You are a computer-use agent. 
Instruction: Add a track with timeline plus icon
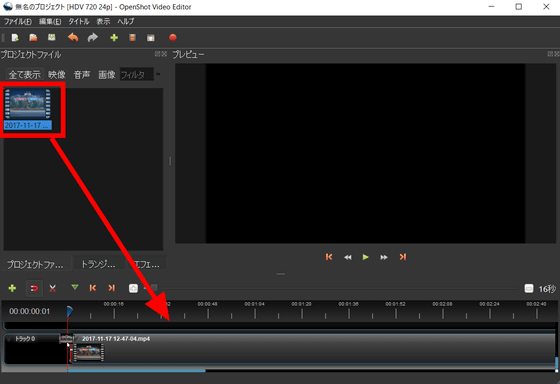12,288
